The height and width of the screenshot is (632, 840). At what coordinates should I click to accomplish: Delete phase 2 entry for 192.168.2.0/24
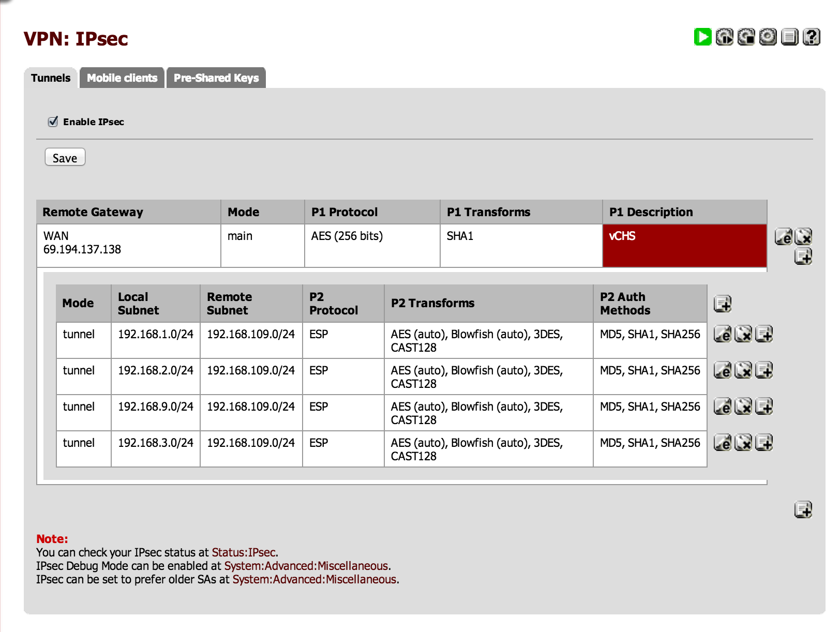tap(743, 371)
